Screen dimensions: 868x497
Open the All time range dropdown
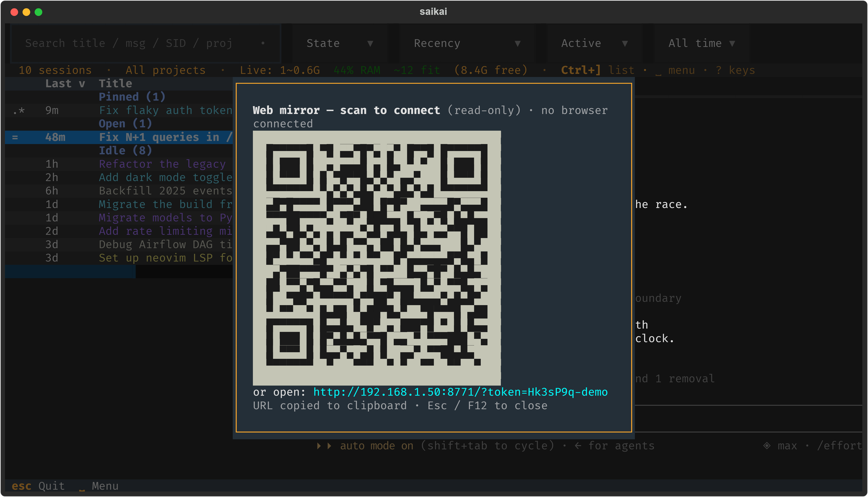pyautogui.click(x=701, y=43)
